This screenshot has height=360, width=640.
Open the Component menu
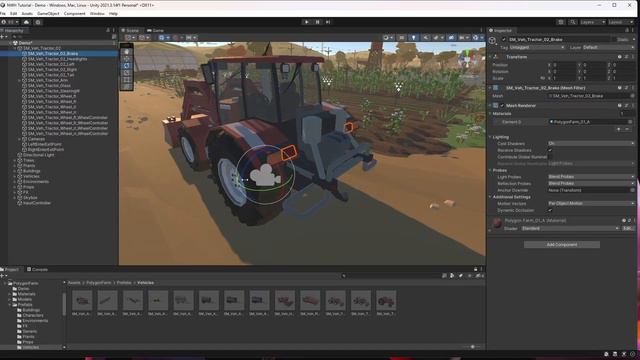(75, 13)
